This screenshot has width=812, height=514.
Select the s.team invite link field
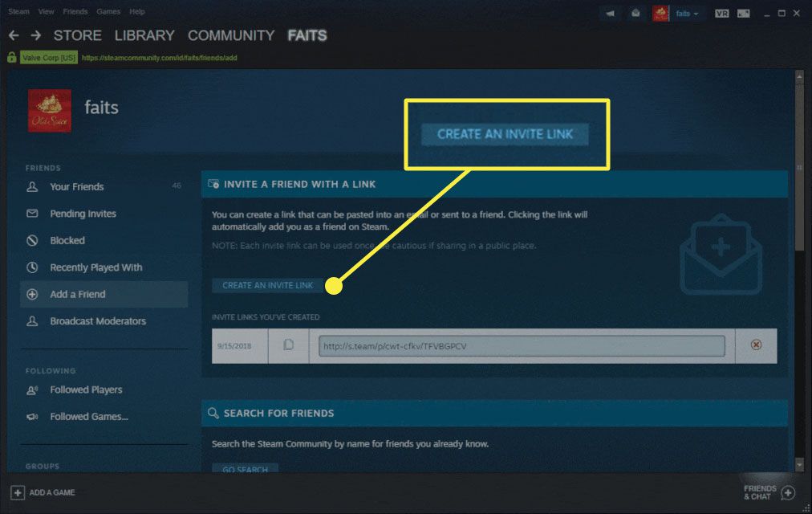click(x=522, y=346)
